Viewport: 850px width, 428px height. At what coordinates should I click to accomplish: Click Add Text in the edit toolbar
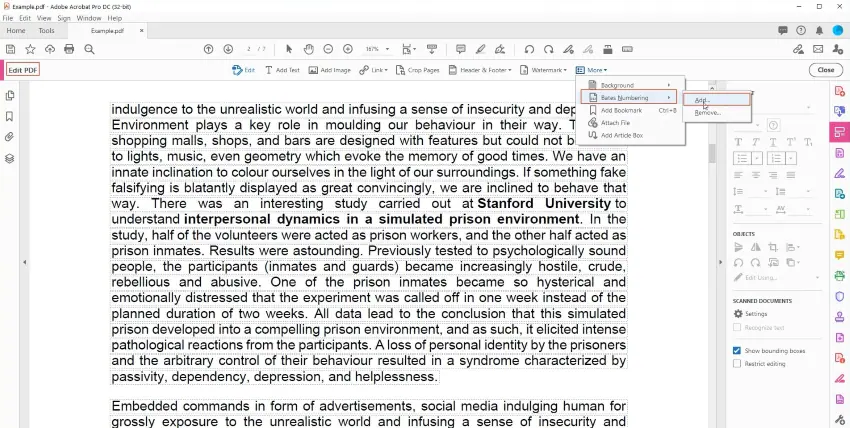pos(282,70)
